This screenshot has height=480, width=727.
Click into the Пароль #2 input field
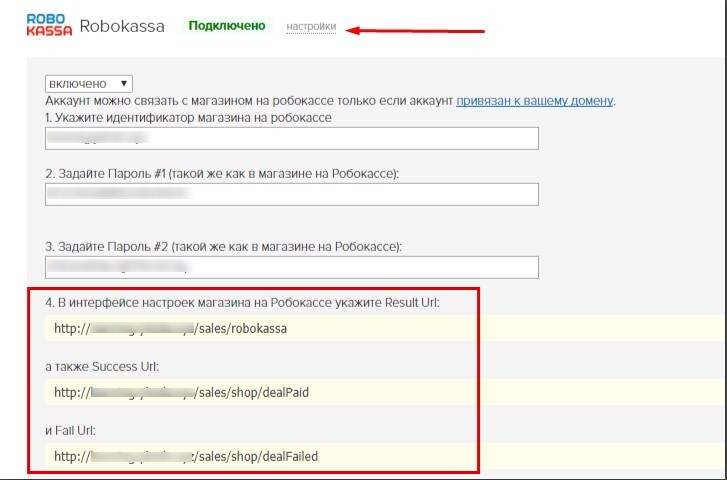pyautogui.click(x=292, y=267)
